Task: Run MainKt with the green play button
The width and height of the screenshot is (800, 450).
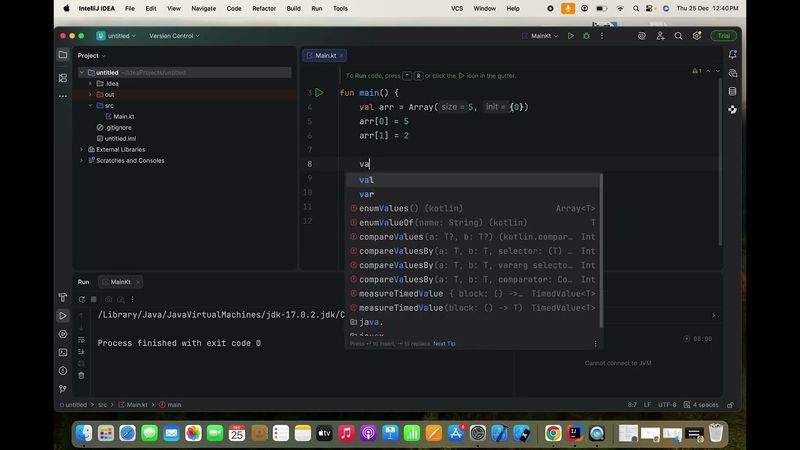Action: (571, 36)
